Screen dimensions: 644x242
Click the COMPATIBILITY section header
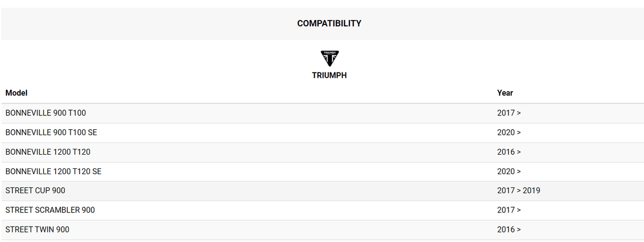pos(329,23)
